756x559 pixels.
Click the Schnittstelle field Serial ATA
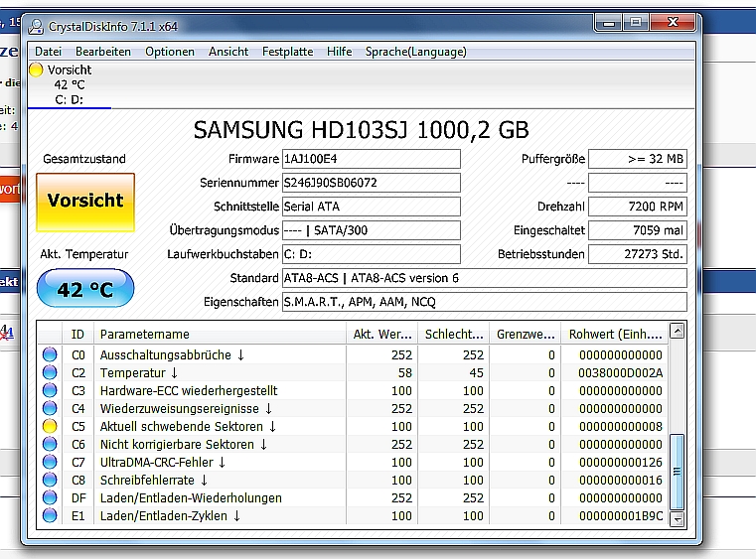(x=372, y=207)
